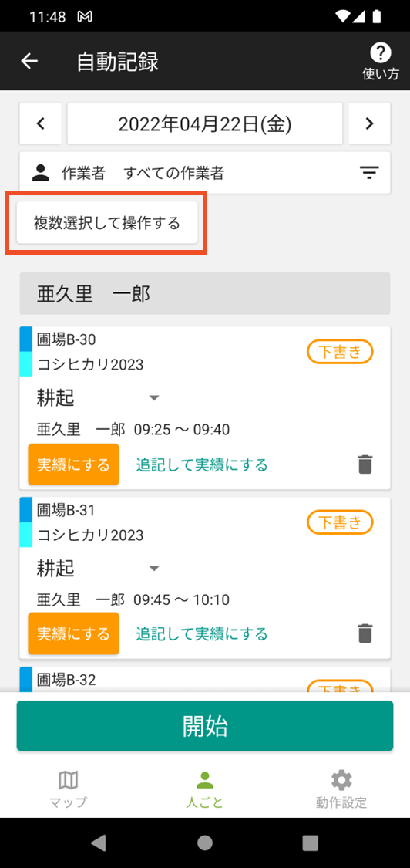
Task: Go to next date with right chevron
Action: tap(370, 123)
